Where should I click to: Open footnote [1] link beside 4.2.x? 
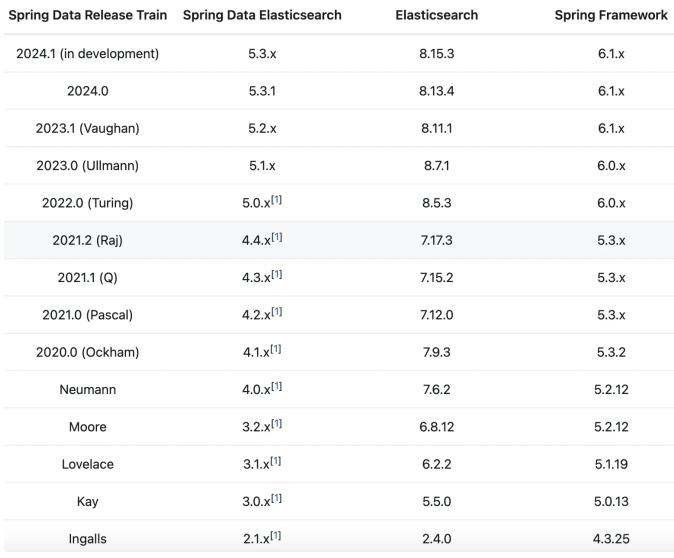(277, 312)
